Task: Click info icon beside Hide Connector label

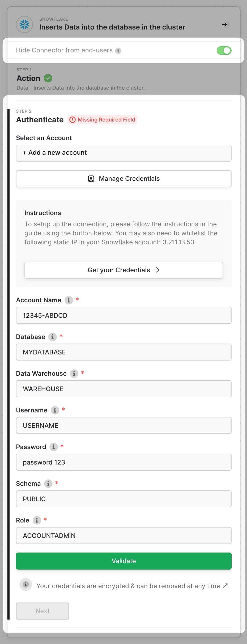Action: [x=118, y=51]
